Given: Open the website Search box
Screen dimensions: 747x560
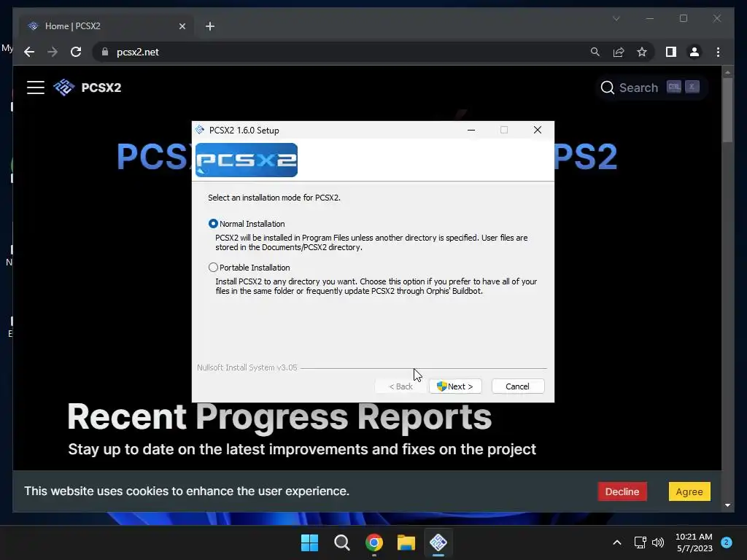Looking at the screenshot, I should point(651,87).
